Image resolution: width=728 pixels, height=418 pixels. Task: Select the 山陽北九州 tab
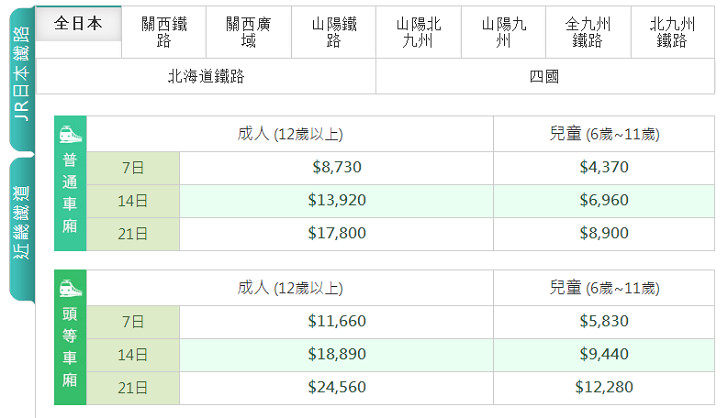418,32
